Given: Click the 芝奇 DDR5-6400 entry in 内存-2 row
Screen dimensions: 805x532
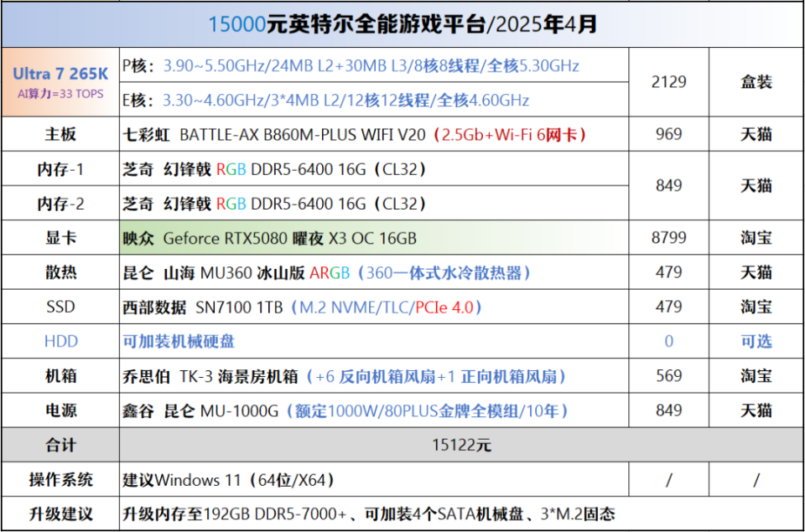Looking at the screenshot, I should [274, 204].
